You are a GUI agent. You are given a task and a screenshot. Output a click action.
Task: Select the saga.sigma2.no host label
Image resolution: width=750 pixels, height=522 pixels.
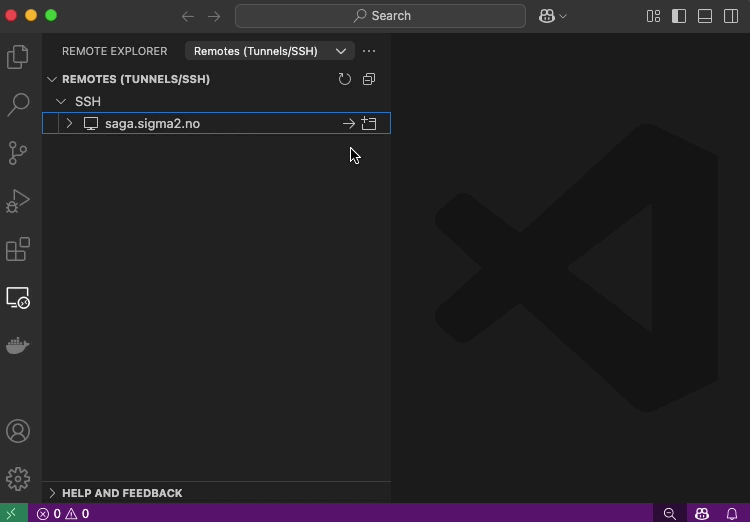coord(153,123)
